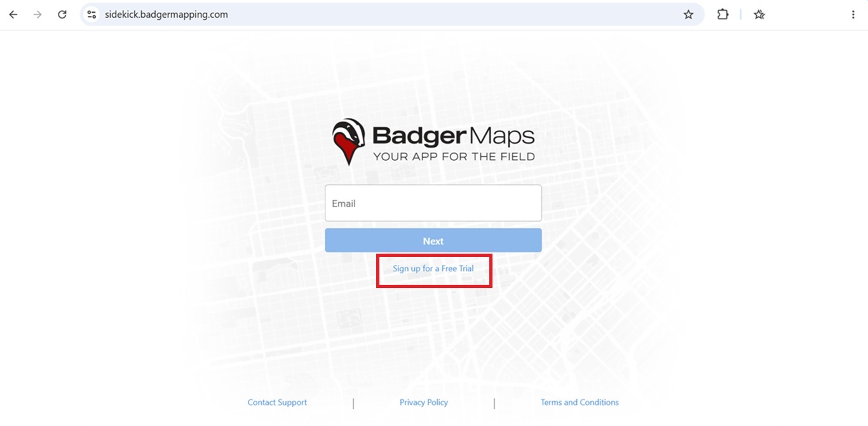Viewport: 868px width, 426px height.
Task: Bookmark this page with the star icon
Action: (688, 15)
